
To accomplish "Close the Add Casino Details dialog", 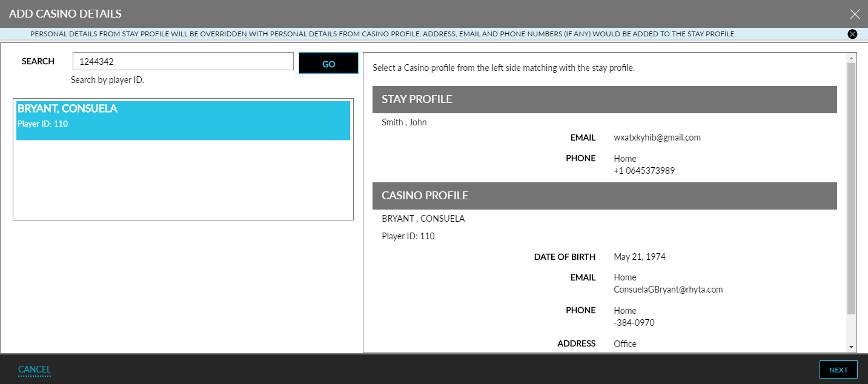I will click(855, 14).
